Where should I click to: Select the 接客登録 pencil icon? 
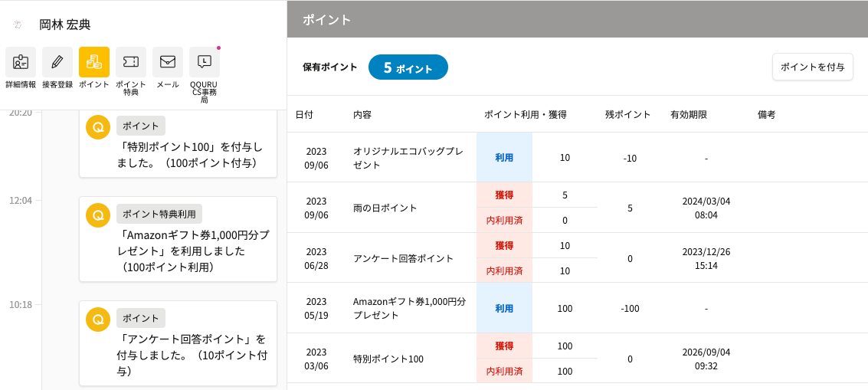(57, 62)
